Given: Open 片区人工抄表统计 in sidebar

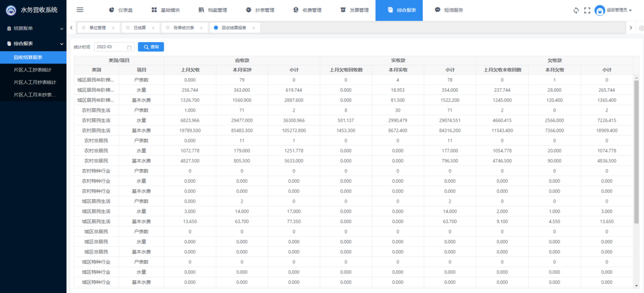Looking at the screenshot, I should [x=33, y=70].
